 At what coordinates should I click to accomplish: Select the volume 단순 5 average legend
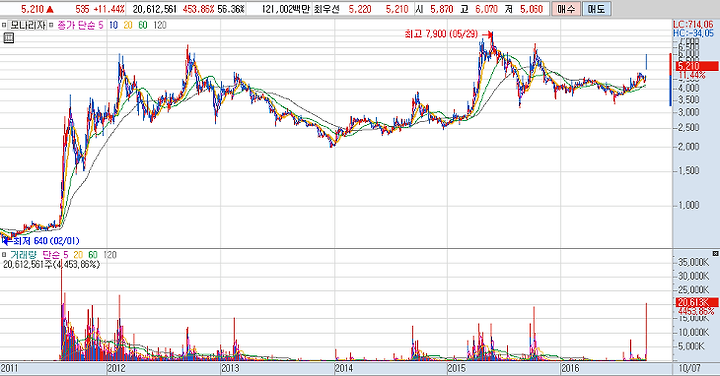(x=55, y=255)
